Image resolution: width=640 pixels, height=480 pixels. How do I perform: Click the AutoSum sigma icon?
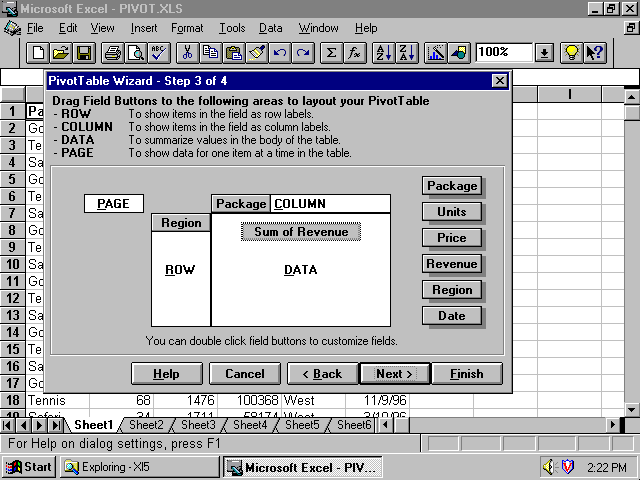point(331,53)
